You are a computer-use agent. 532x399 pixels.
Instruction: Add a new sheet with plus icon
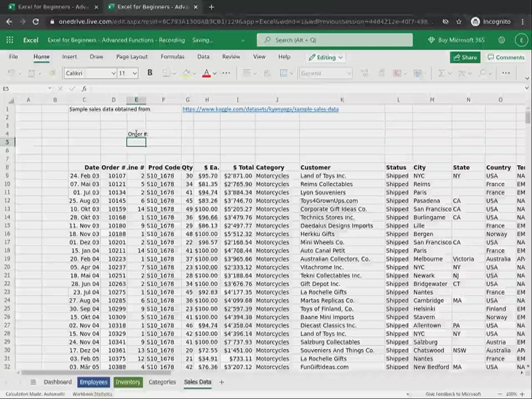[x=222, y=382]
